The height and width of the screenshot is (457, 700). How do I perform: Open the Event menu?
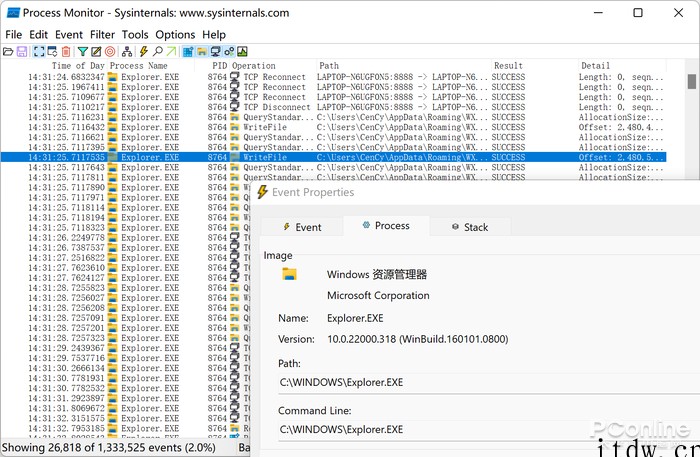click(x=69, y=35)
